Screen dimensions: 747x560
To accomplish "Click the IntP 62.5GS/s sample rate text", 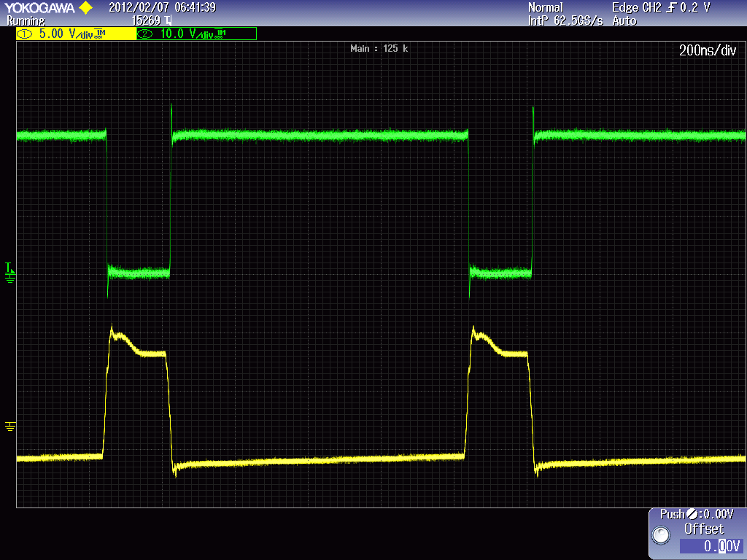I will pos(565,21).
